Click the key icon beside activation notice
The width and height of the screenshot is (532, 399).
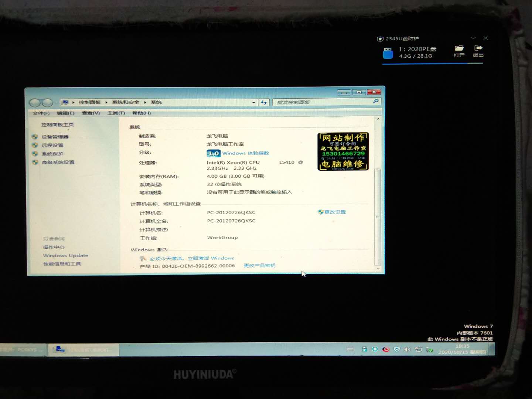[x=143, y=259]
